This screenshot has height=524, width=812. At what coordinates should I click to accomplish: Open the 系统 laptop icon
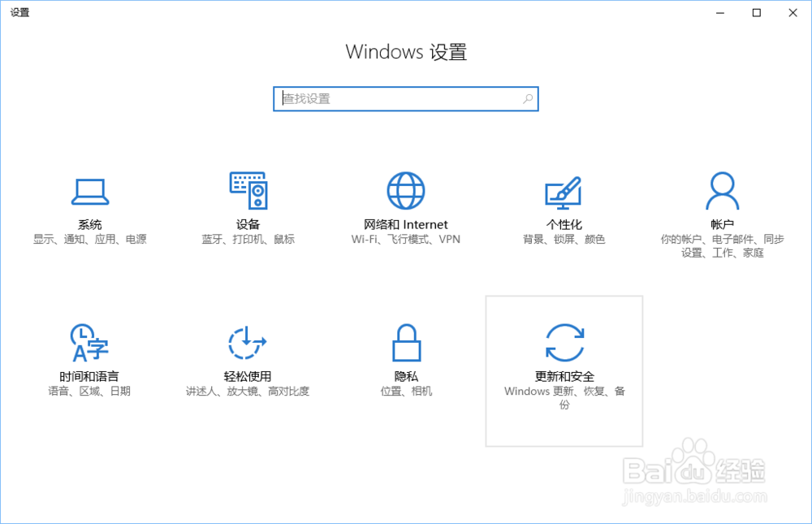coord(90,192)
